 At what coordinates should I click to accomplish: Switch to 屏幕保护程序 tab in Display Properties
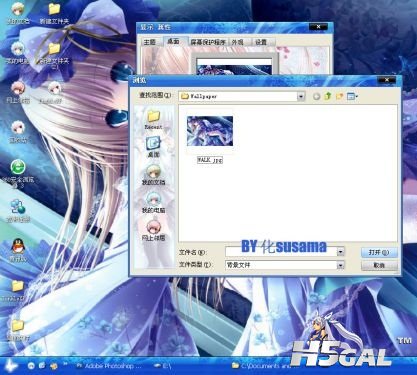pyautogui.click(x=208, y=42)
